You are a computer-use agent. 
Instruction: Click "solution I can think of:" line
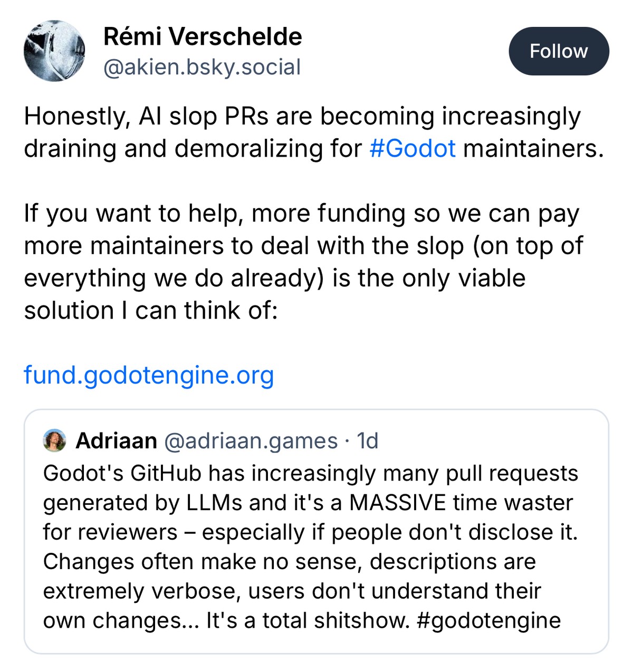(151, 311)
